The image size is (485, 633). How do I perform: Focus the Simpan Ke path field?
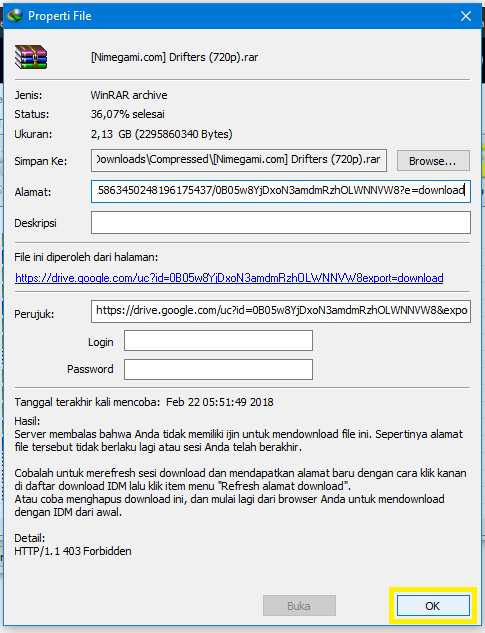point(239,160)
